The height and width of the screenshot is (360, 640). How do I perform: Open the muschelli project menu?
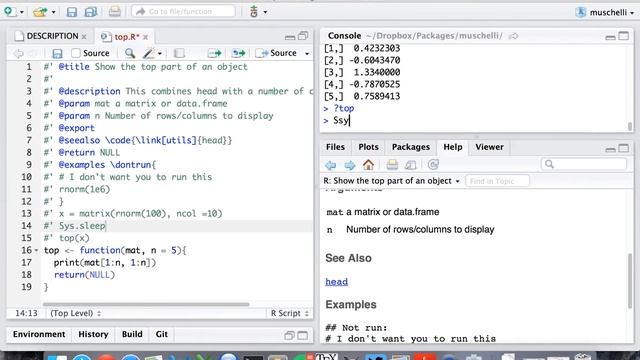tap(606, 12)
